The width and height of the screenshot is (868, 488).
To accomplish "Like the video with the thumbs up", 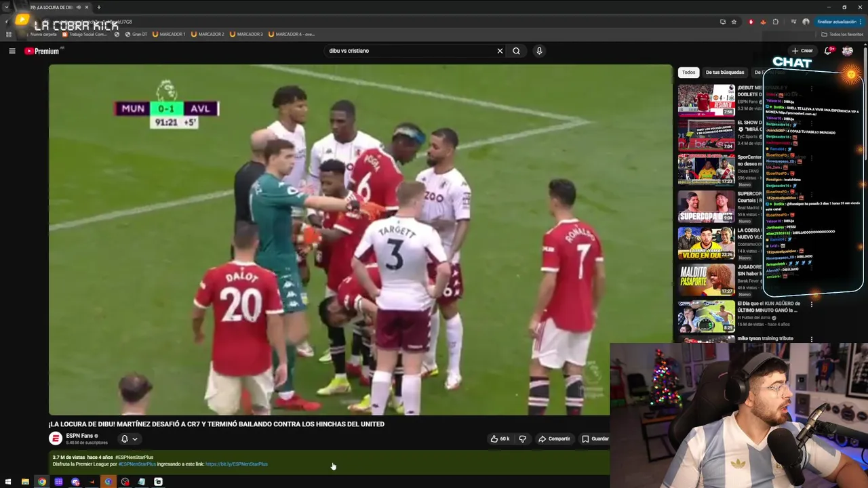I will [500, 439].
